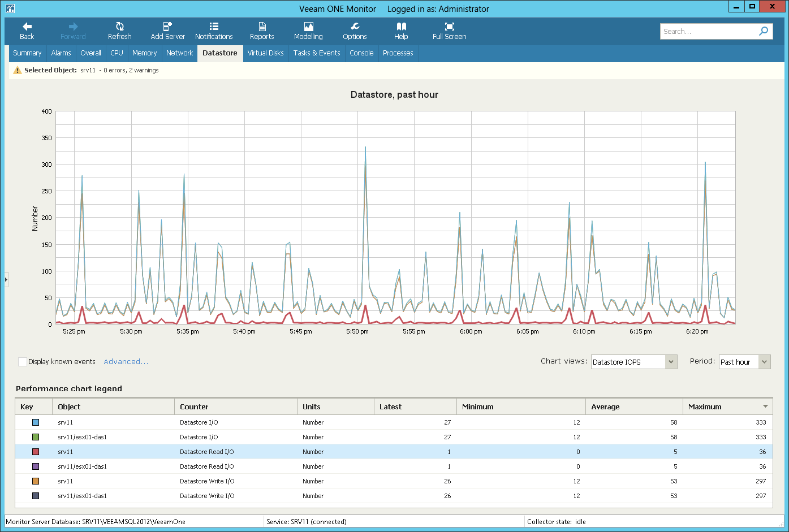The width and height of the screenshot is (789, 532).
Task: Open Notifications from the toolbar
Action: tap(214, 31)
